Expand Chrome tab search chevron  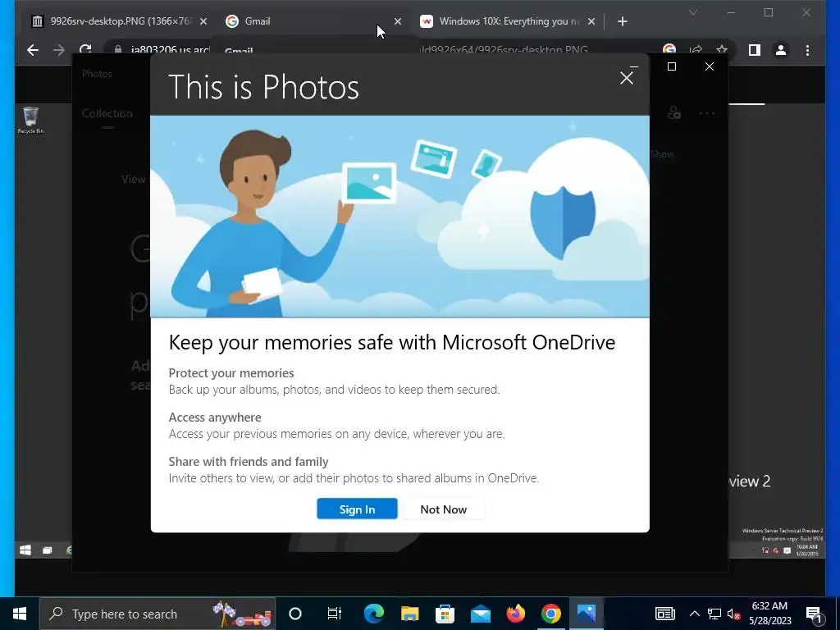[692, 12]
